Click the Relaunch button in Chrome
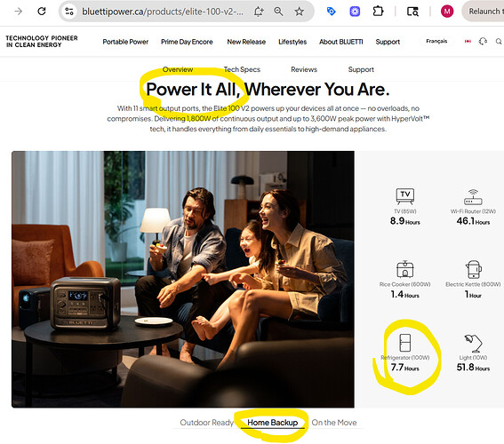The width and height of the screenshot is (504, 444). coord(483,12)
